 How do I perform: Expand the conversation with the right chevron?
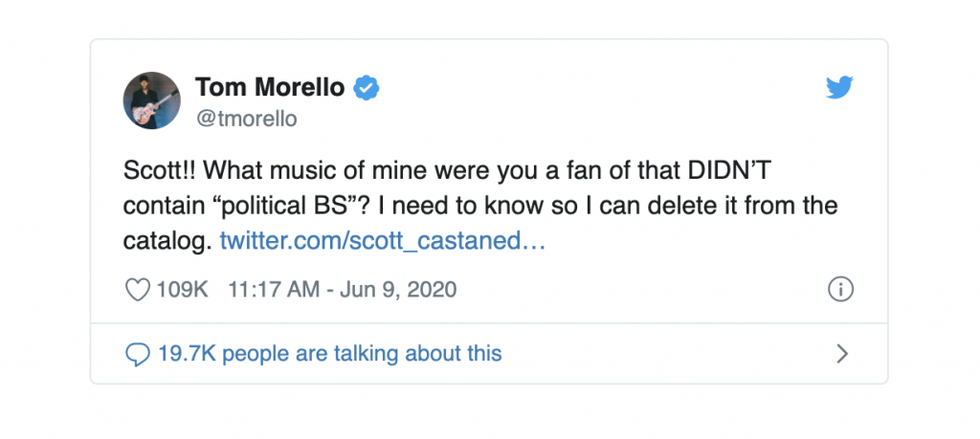point(842,354)
